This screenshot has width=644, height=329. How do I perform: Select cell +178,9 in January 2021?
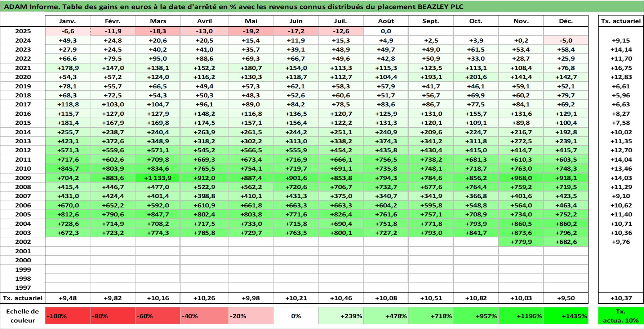coord(67,68)
